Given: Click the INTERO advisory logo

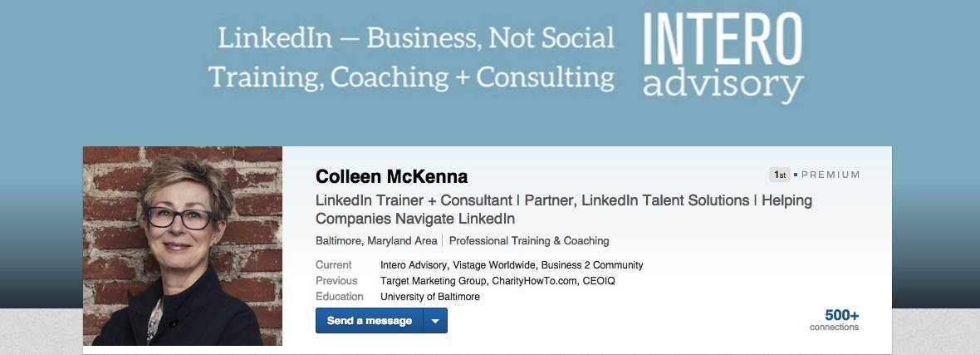Looking at the screenshot, I should click(723, 57).
